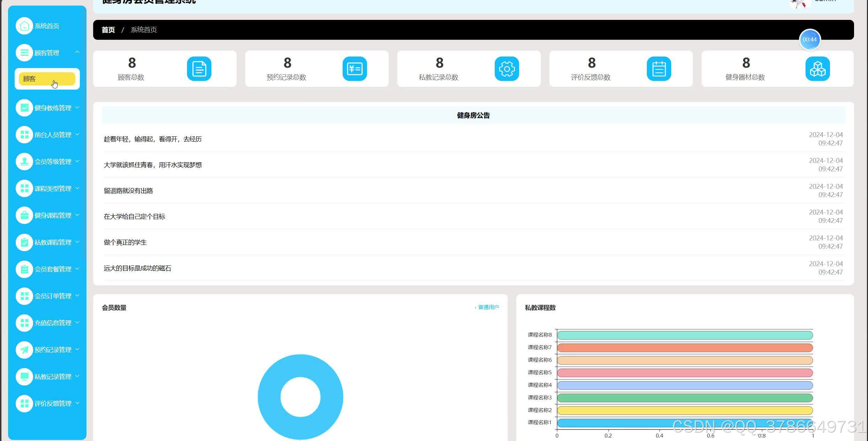Click the red 课程名称7 bar in chart

pyautogui.click(x=684, y=348)
